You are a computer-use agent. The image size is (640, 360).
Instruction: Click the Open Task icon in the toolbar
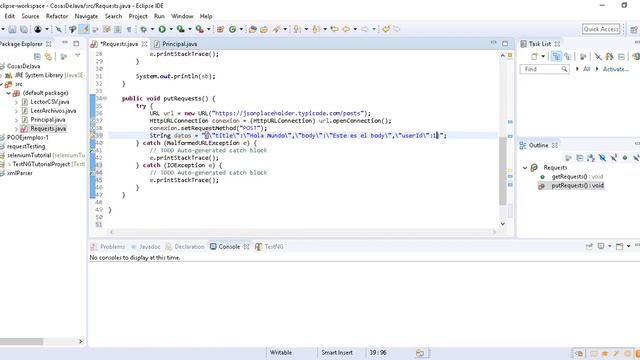(264, 29)
